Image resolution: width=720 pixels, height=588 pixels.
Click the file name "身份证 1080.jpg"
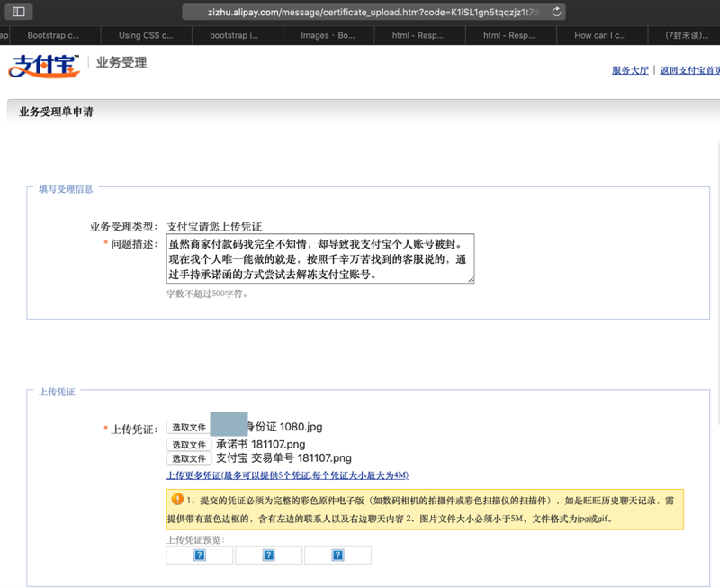[284, 427]
